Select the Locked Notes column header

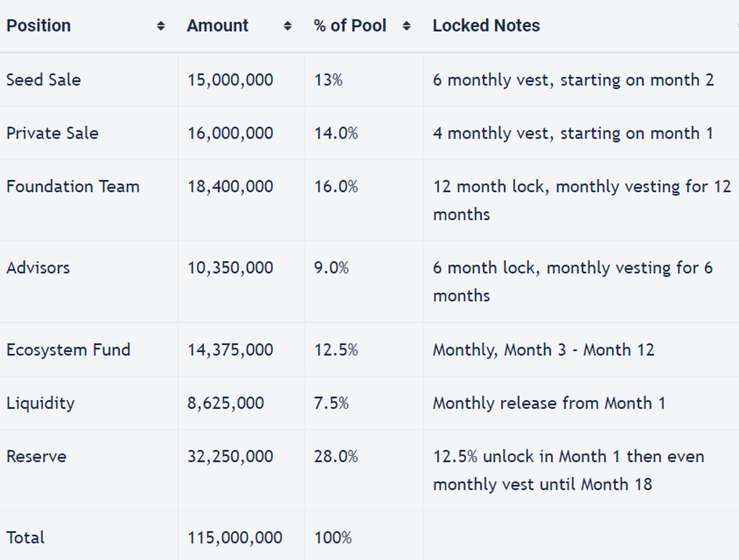pyautogui.click(x=486, y=26)
